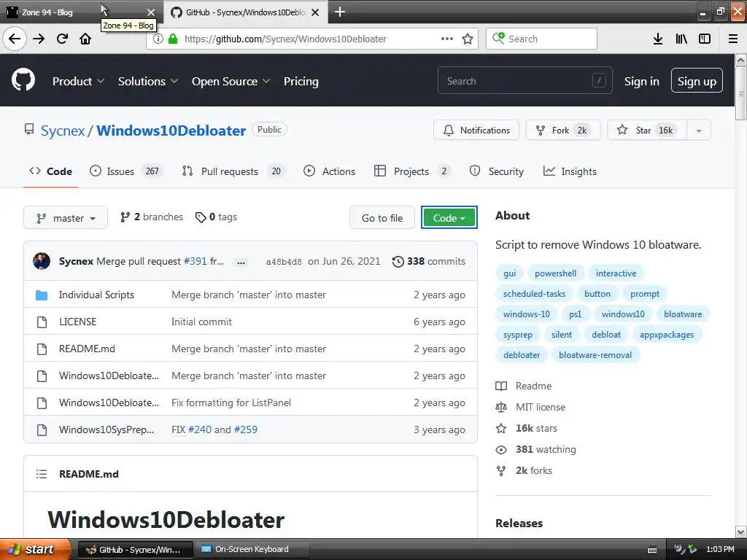The height and width of the screenshot is (560, 747).
Task: Select the Code repository tab
Action: pos(50,171)
